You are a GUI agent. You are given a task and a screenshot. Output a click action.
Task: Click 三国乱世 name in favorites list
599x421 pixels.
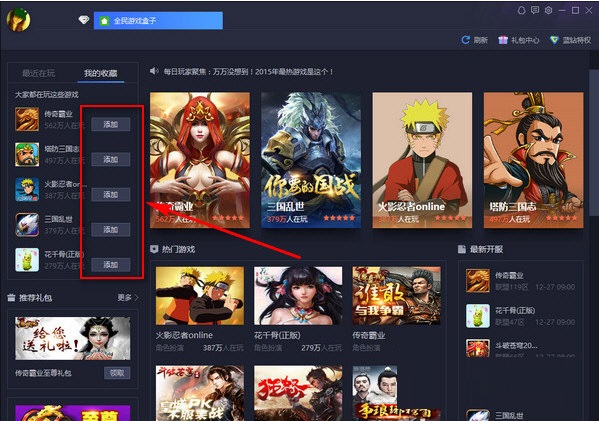58,219
